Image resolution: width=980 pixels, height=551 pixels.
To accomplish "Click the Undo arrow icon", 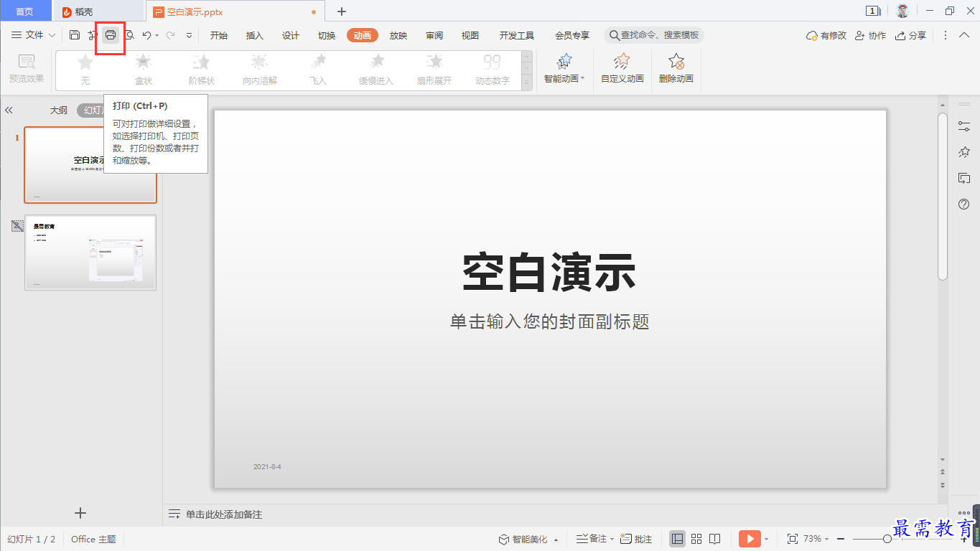I will [x=146, y=35].
